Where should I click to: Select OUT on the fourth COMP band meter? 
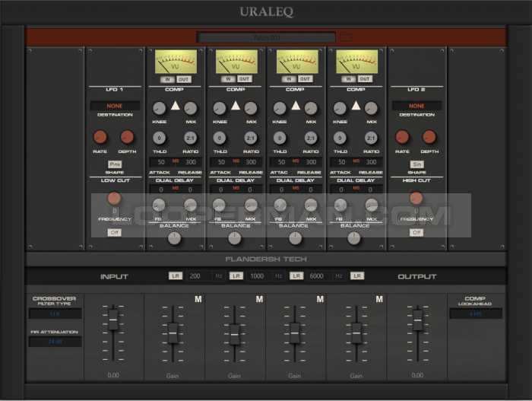pyautogui.click(x=365, y=79)
